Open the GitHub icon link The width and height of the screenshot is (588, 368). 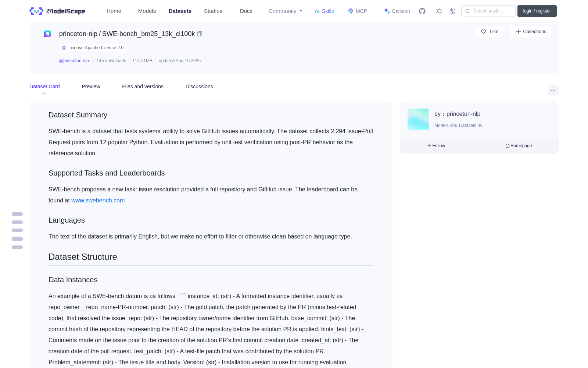(x=422, y=11)
